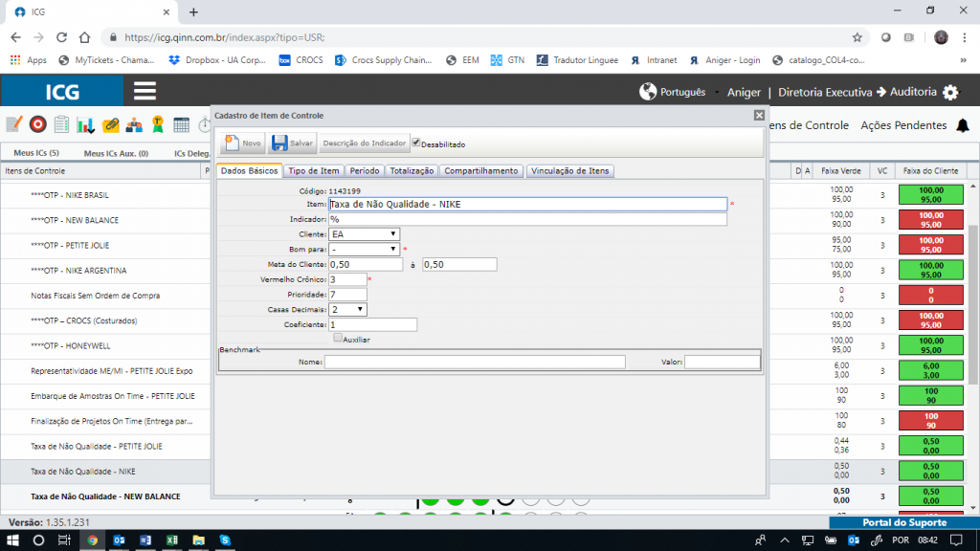Open the Cliente dropdown showing EA

(364, 234)
